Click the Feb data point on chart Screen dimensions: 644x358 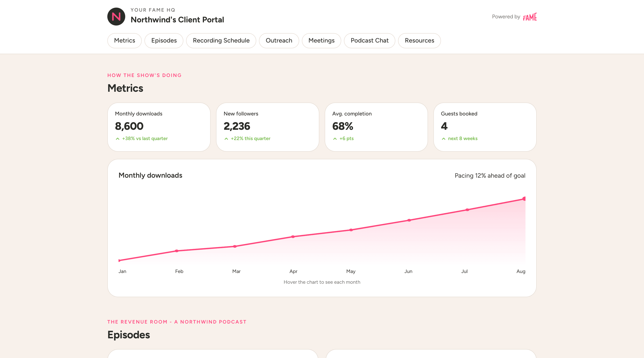tap(177, 251)
